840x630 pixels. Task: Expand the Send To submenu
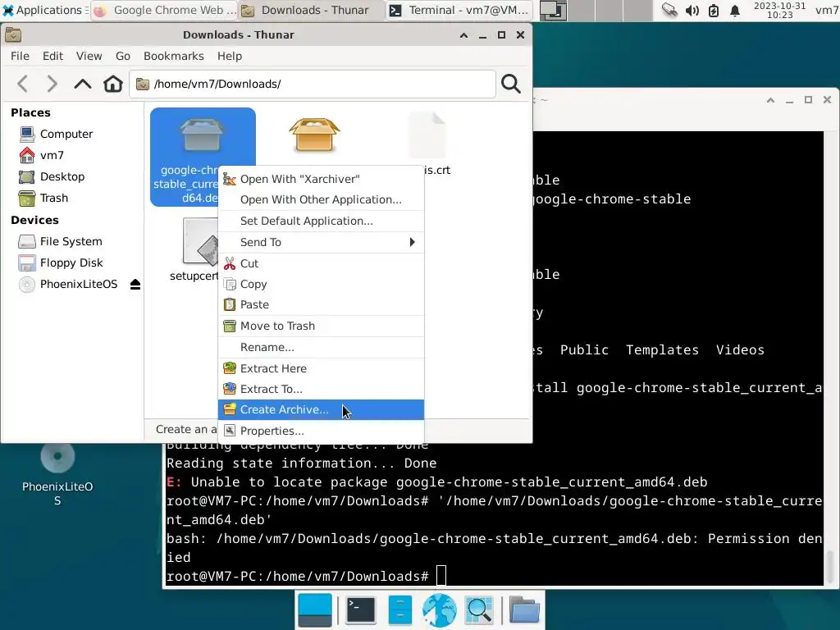point(321,242)
